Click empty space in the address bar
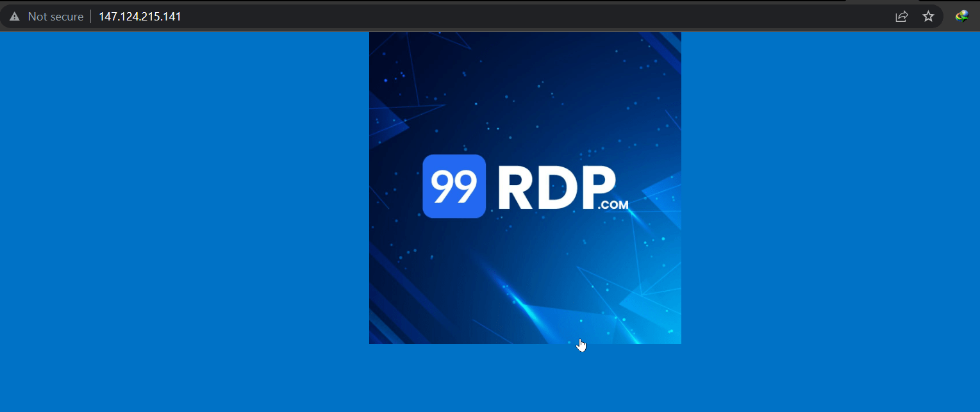Viewport: 980px width, 412px height. [x=513, y=17]
